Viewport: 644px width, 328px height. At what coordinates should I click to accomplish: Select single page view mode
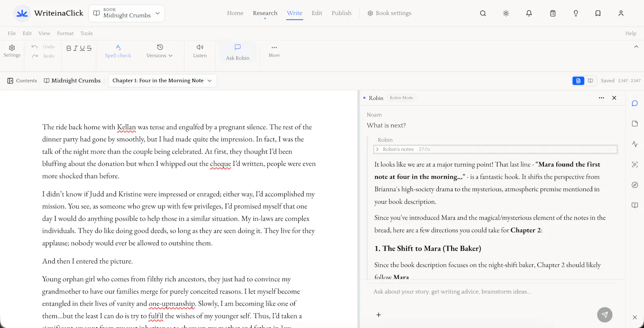click(x=578, y=80)
